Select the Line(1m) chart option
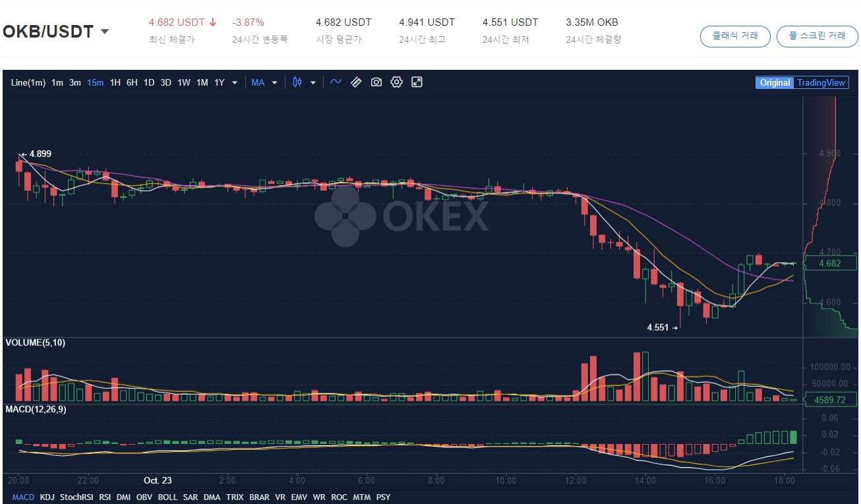This screenshot has width=861, height=504. click(28, 82)
